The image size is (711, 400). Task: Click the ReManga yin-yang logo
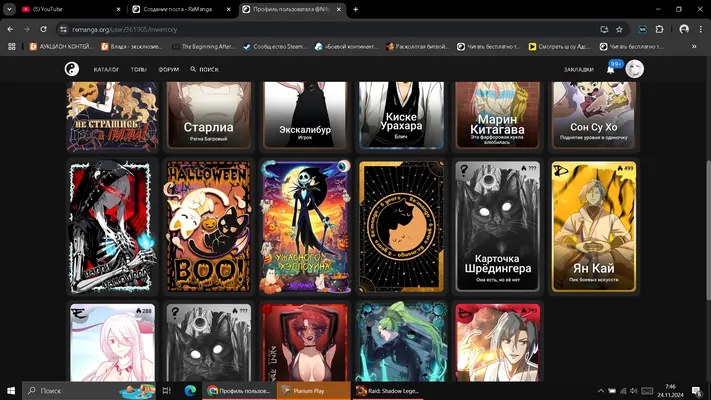[72, 69]
